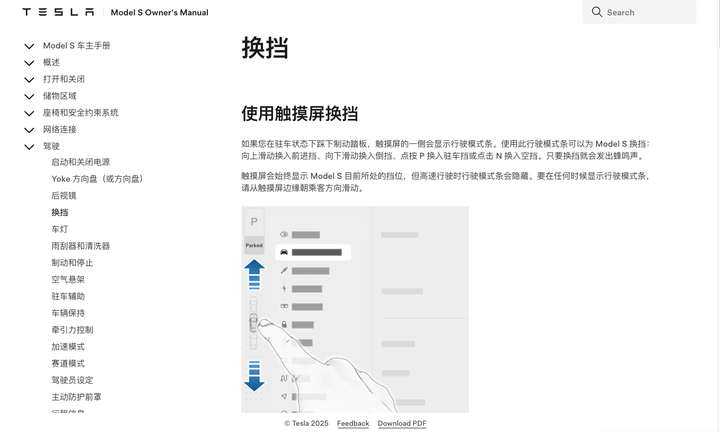Go to 后视镜 page

click(x=64, y=196)
